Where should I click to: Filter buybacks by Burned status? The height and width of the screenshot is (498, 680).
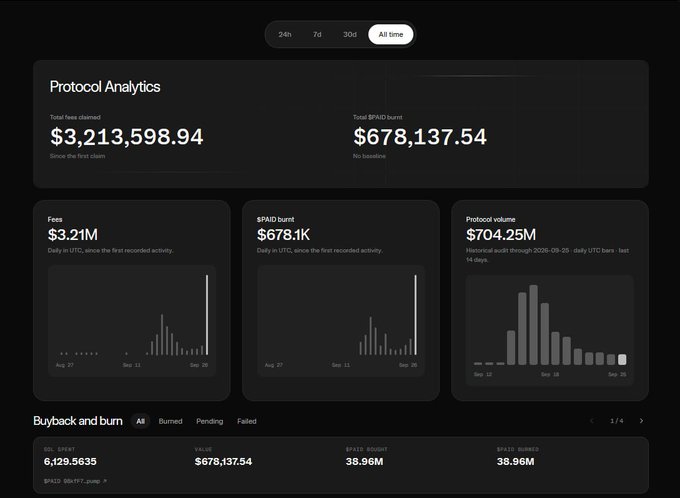click(x=170, y=421)
